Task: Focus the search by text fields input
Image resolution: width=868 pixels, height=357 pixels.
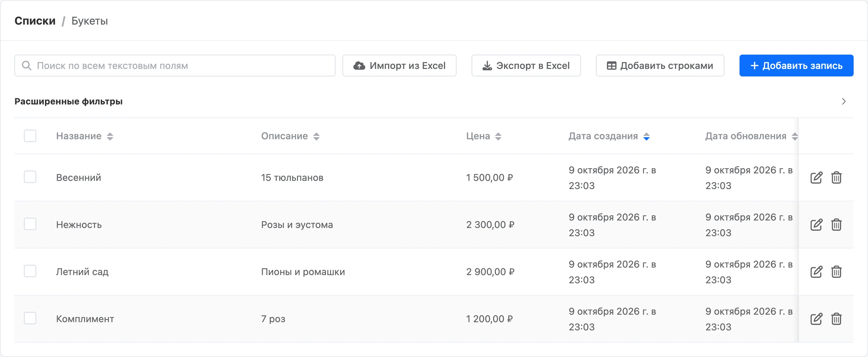Action: click(x=175, y=66)
